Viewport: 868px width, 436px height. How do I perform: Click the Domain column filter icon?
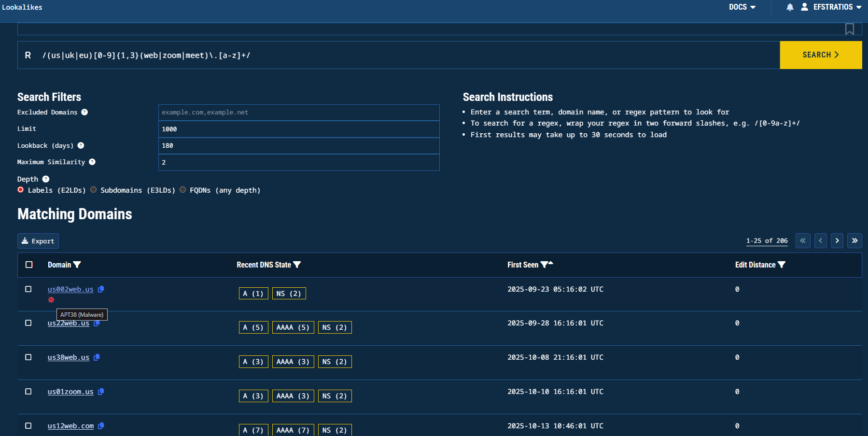coord(77,265)
